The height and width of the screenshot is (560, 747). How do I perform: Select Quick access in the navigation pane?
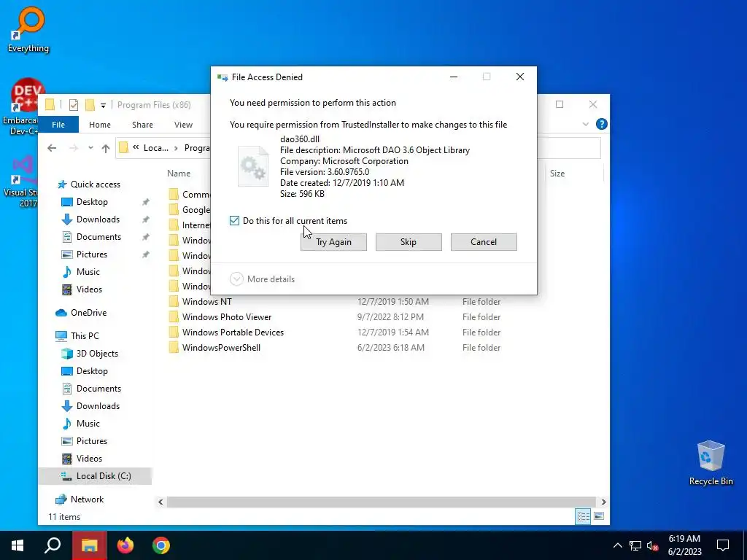96,184
